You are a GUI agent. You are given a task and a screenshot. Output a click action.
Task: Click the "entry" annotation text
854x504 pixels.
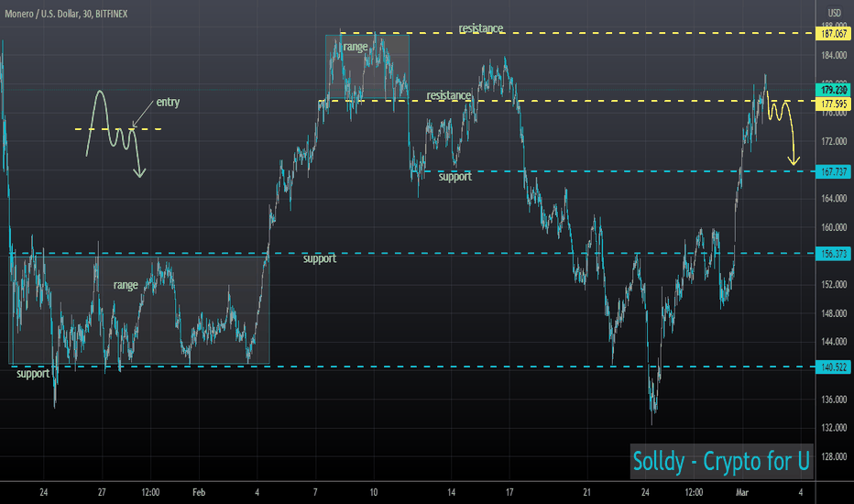point(168,103)
